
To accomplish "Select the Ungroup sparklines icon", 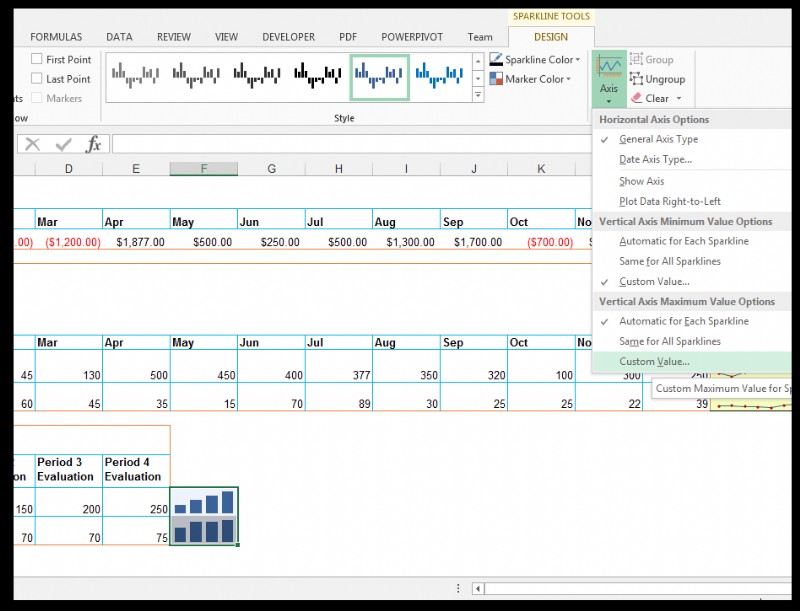I will pyautogui.click(x=635, y=79).
